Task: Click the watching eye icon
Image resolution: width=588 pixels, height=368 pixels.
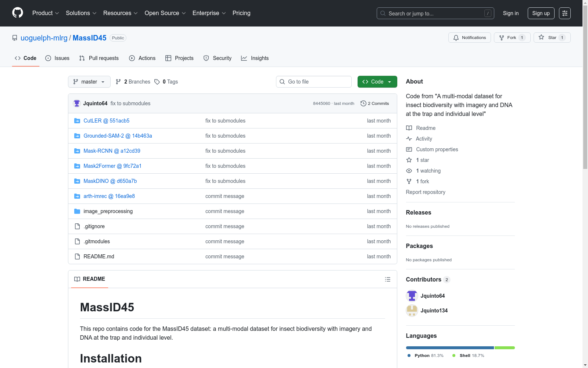Action: click(x=409, y=171)
